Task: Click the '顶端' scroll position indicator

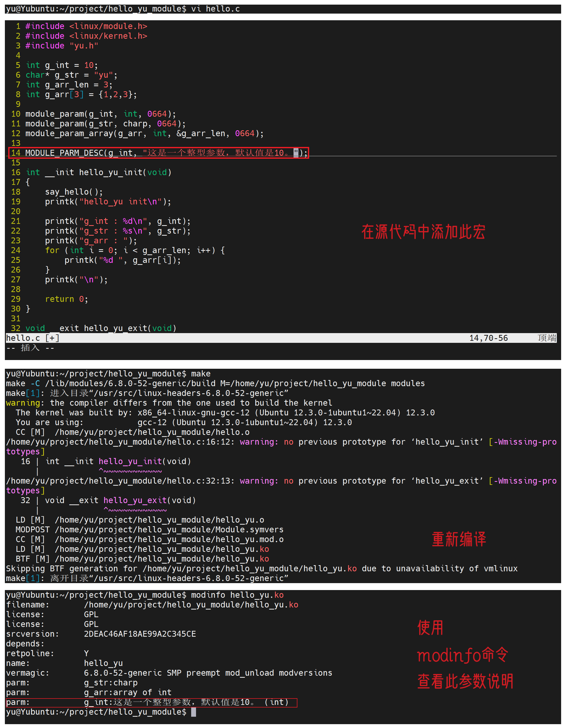Action: pos(547,338)
